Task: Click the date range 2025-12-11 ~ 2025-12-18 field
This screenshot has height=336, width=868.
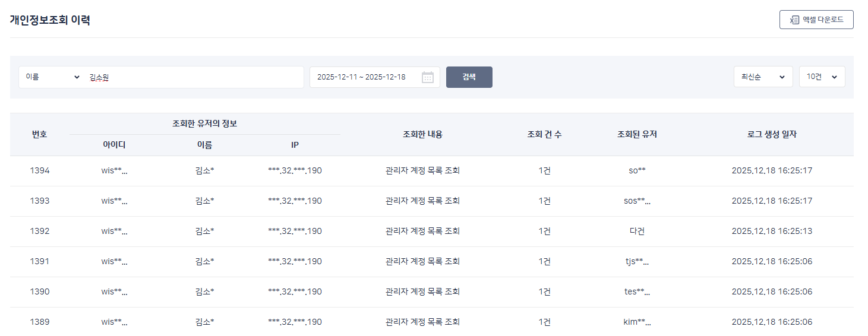Action: point(362,77)
